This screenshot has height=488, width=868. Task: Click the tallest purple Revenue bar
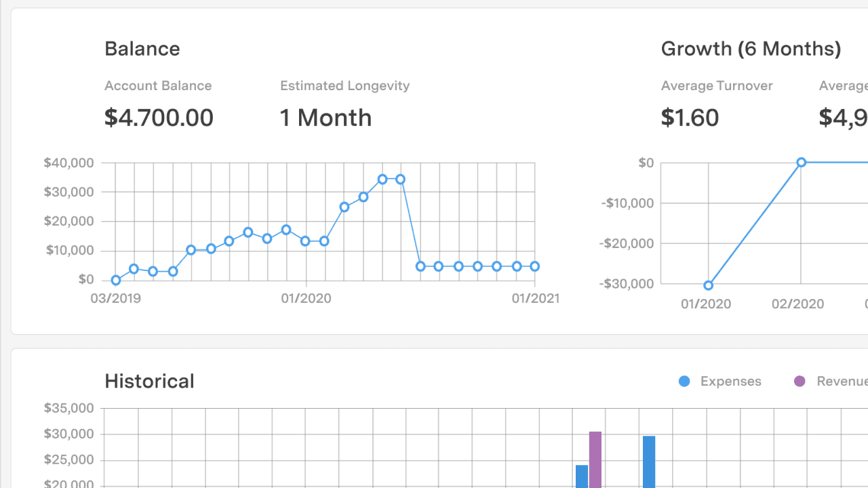595,460
